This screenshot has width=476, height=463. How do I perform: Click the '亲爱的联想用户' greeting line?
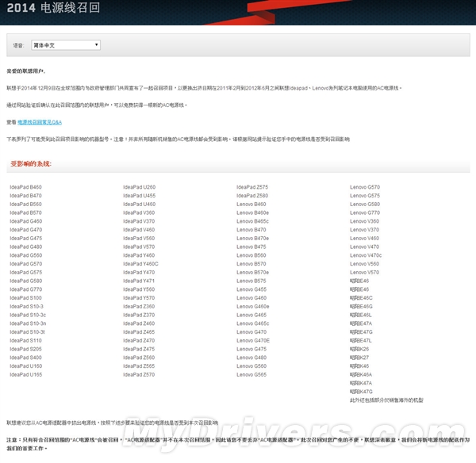tap(26, 71)
